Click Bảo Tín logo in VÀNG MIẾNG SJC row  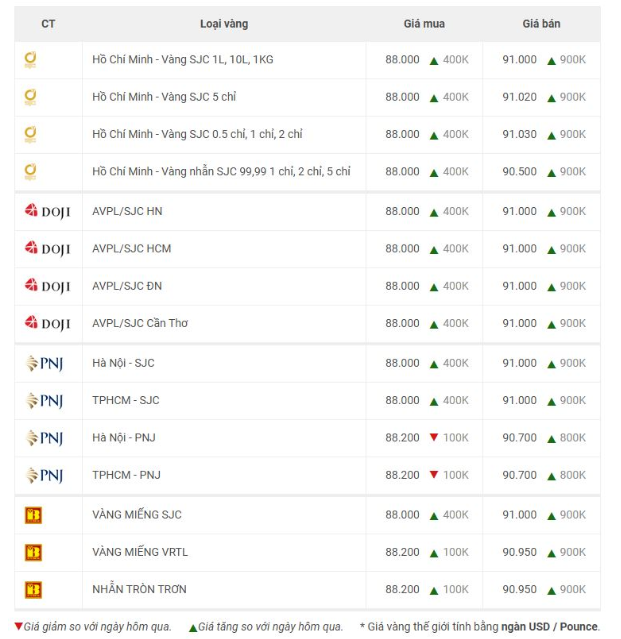pyautogui.click(x=33, y=515)
